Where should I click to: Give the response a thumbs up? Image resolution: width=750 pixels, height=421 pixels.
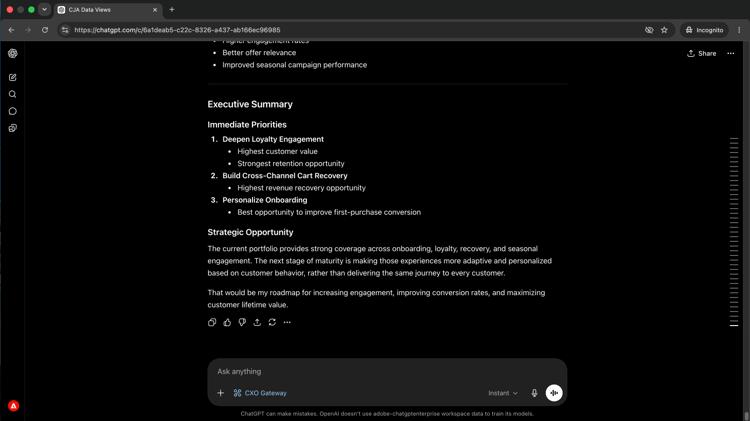pos(227,322)
